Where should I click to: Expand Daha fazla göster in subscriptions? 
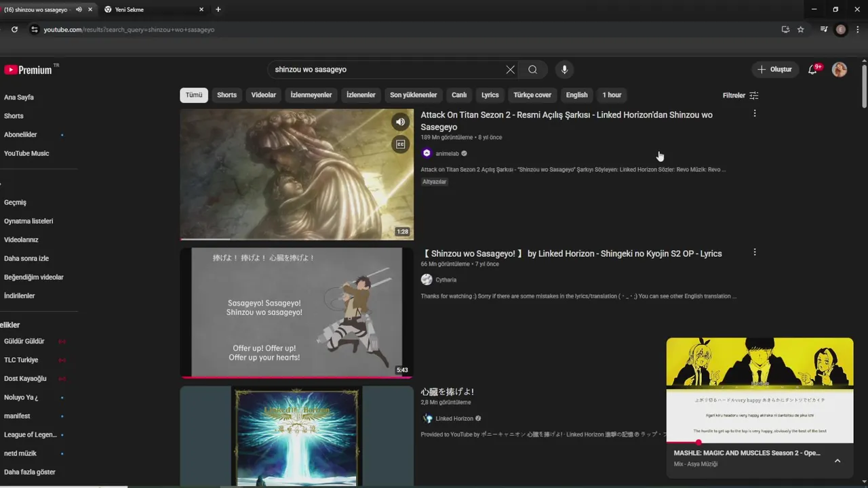pyautogui.click(x=30, y=472)
